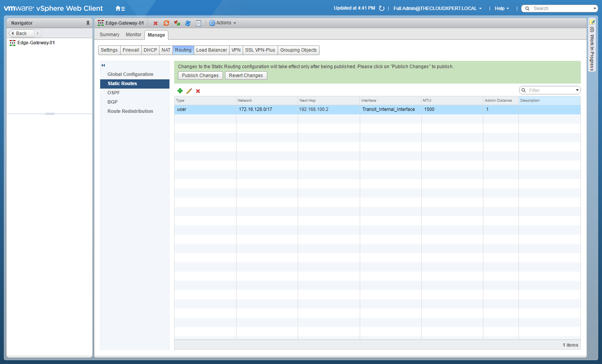Screen dimensions: 602x364
Task: Click the red-green arrows redeploy icon
Action: point(177,23)
